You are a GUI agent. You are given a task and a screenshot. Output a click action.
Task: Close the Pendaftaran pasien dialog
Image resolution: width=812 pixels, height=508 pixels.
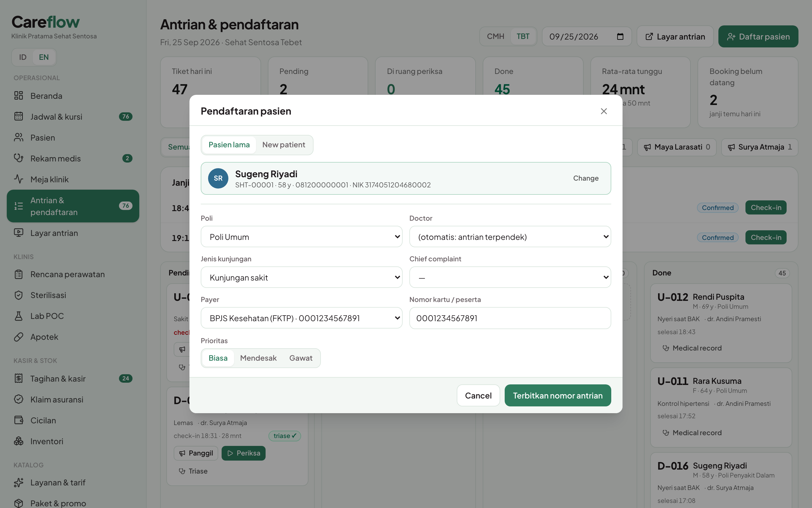[x=604, y=111]
